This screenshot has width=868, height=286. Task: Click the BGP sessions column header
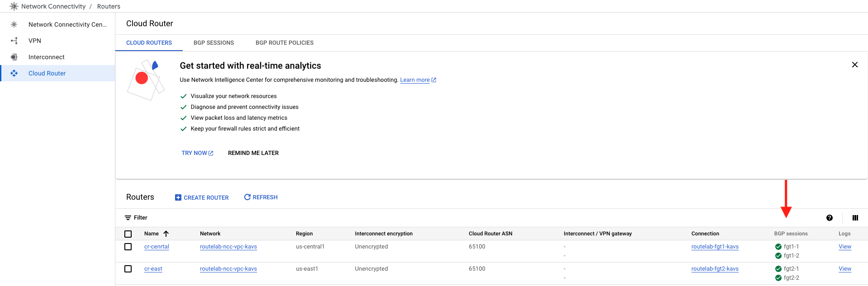click(791, 234)
